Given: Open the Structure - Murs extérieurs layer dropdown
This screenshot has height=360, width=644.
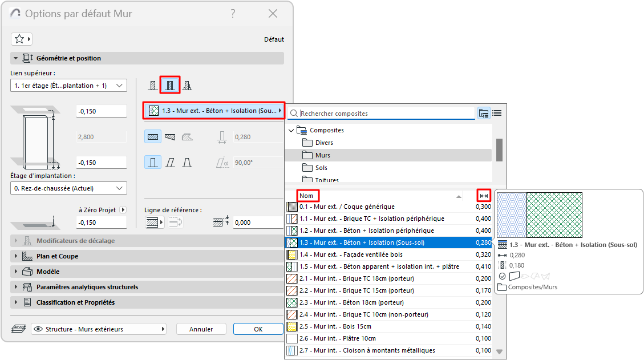Looking at the screenshot, I should (99, 329).
